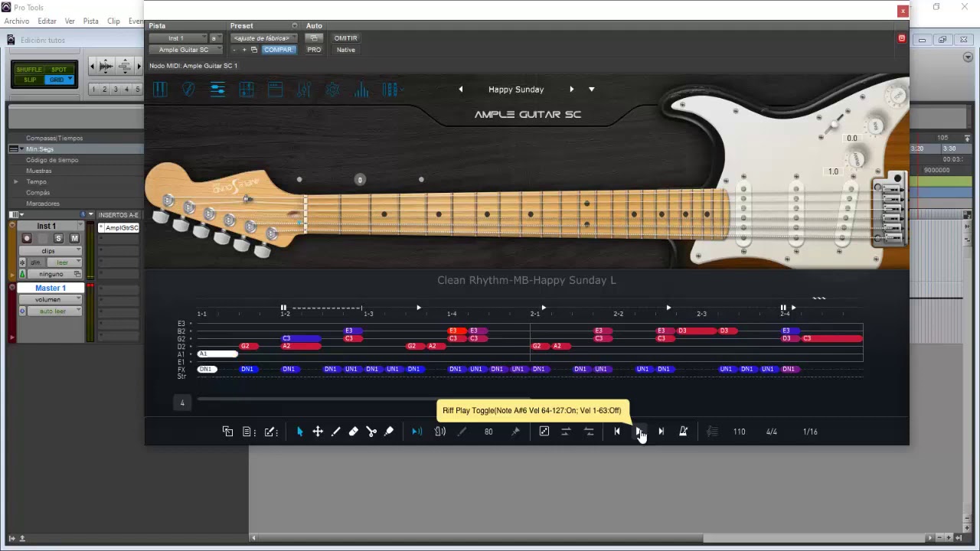Click the multi-column view icon with arrow
The width and height of the screenshot is (980, 551).
point(391,90)
